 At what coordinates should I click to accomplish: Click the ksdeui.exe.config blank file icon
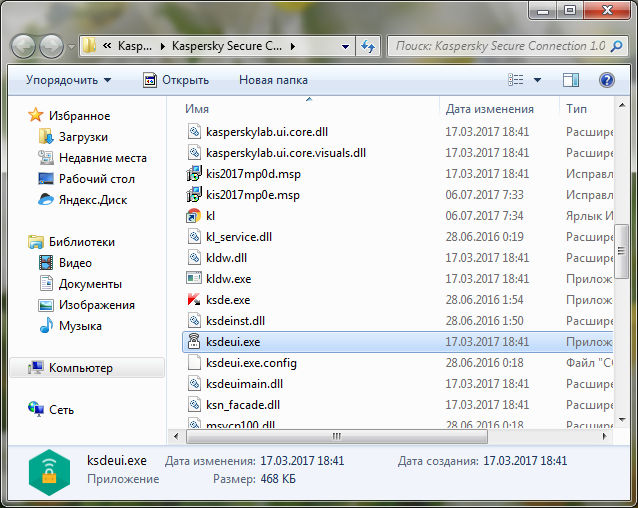[x=194, y=362]
